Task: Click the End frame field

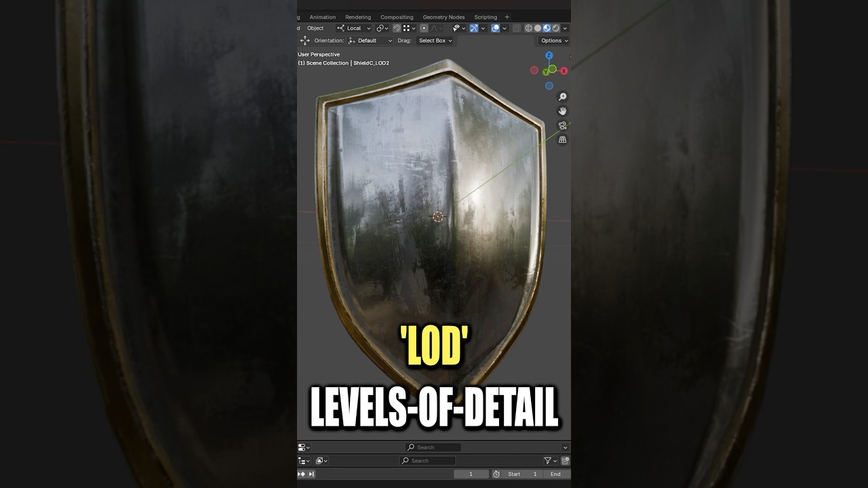Action: point(556,474)
